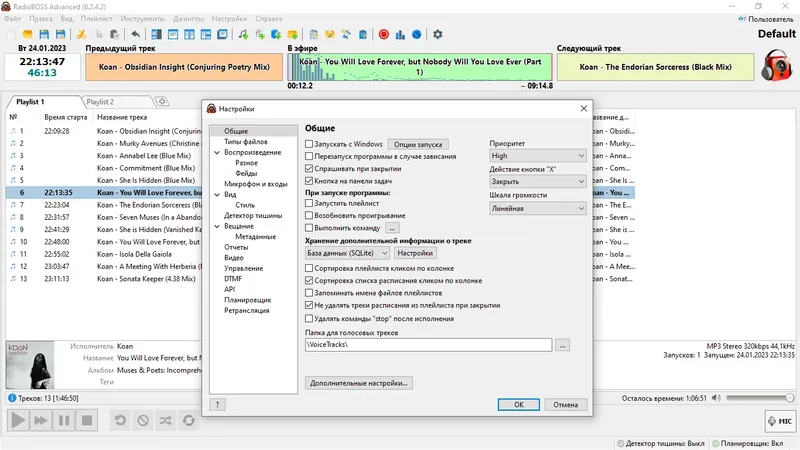Click 'Настройки' button next to database dropdown
Image resolution: width=800 pixels, height=450 pixels.
pos(415,253)
